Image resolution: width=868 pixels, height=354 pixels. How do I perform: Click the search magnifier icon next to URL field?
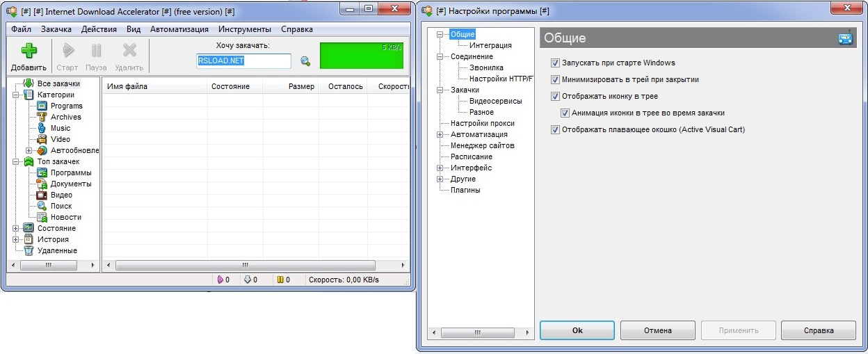tap(305, 61)
